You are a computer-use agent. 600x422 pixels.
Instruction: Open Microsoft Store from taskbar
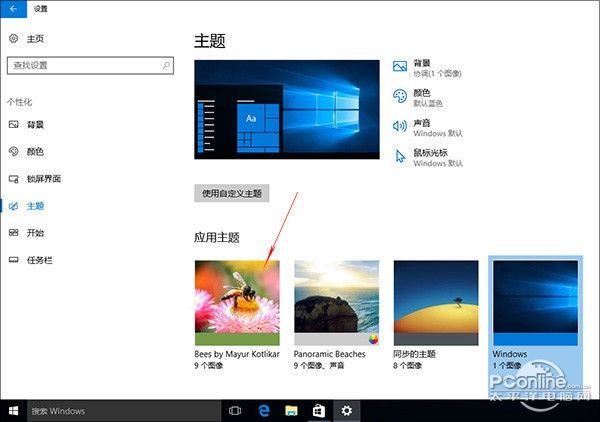319,411
